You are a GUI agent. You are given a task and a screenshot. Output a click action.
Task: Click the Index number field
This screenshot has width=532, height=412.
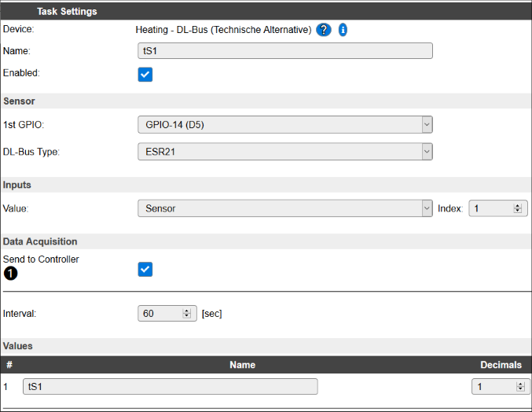click(498, 208)
